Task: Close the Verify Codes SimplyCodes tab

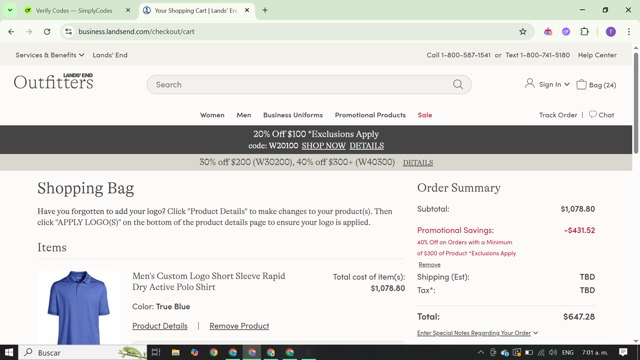Action: click(128, 10)
